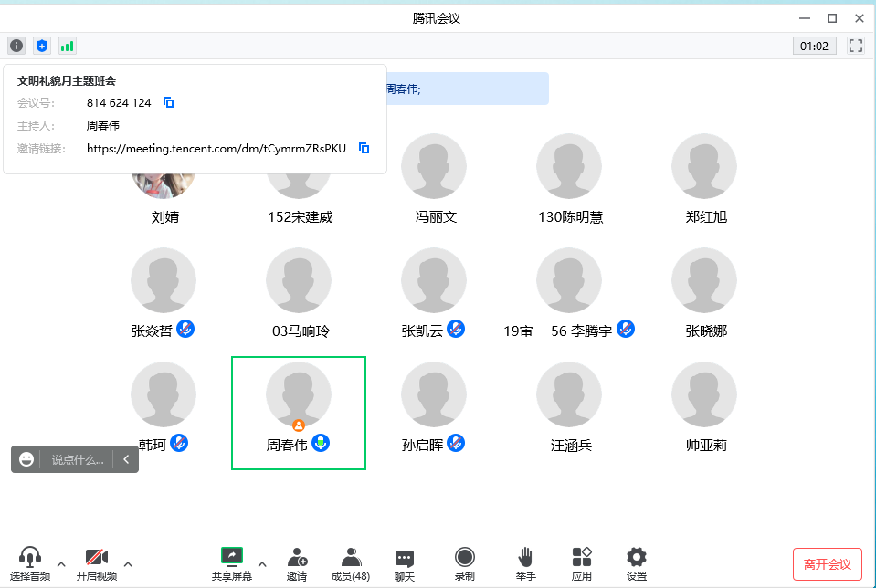The height and width of the screenshot is (588, 876).
Task: Toggle 开启视频 camera on
Action: pyautogui.click(x=97, y=562)
